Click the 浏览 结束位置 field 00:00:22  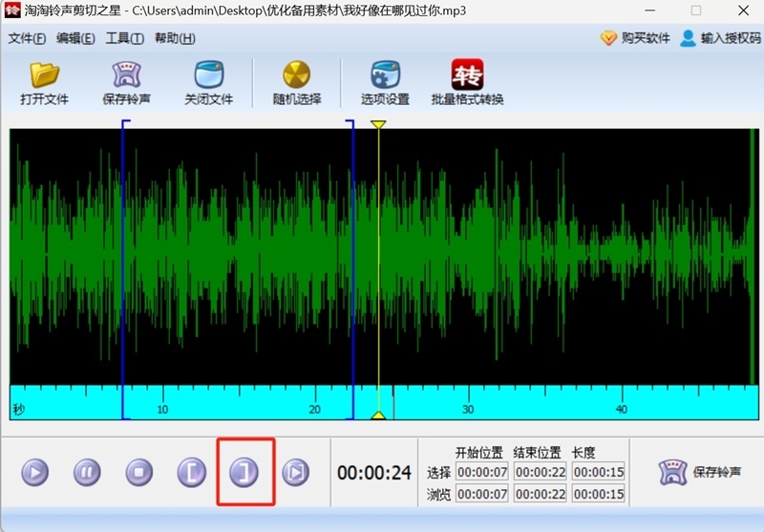point(541,494)
